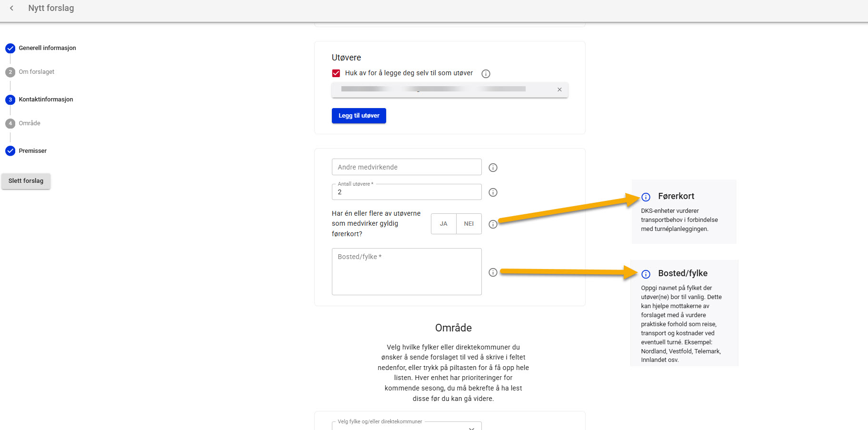Click info icon beside Antall utøvere field
The width and height of the screenshot is (868, 430).
coord(493,192)
